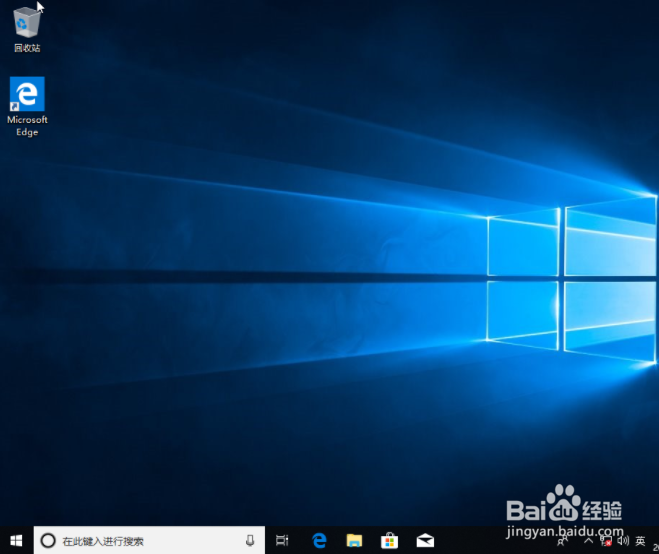The height and width of the screenshot is (554, 659).
Task: Open the volume speaker control
Action: [x=623, y=541]
